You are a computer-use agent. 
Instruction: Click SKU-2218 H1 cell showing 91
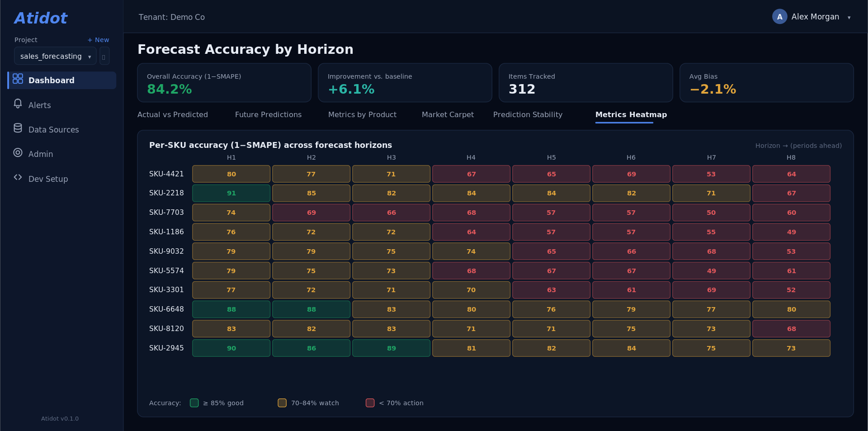click(231, 193)
